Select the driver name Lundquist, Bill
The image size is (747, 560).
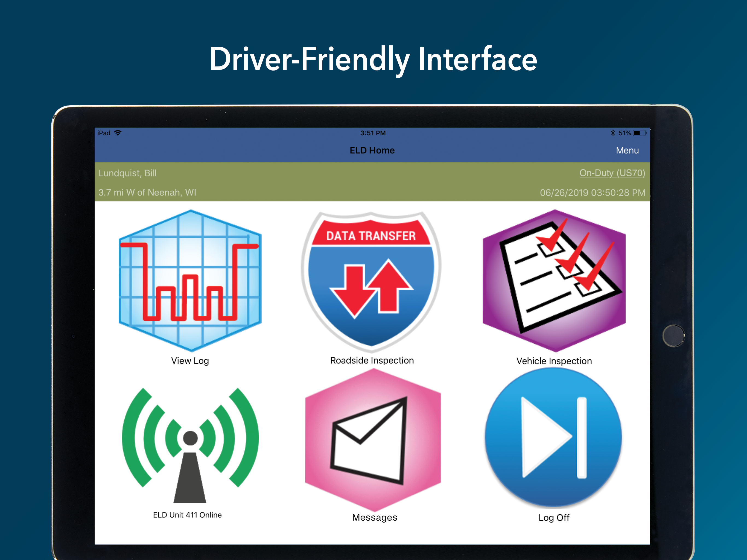[x=127, y=173]
